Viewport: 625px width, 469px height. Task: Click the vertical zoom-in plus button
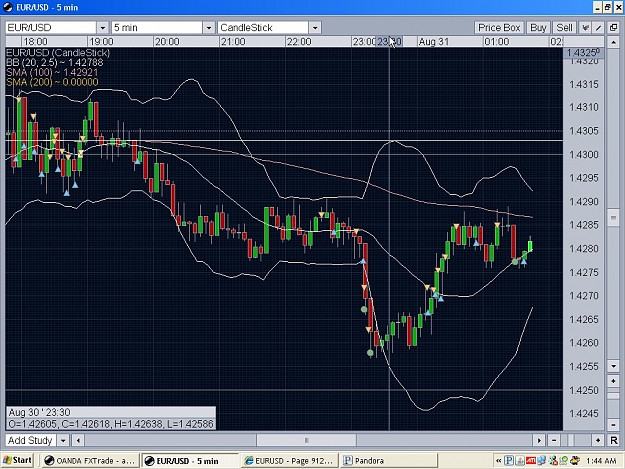click(613, 381)
